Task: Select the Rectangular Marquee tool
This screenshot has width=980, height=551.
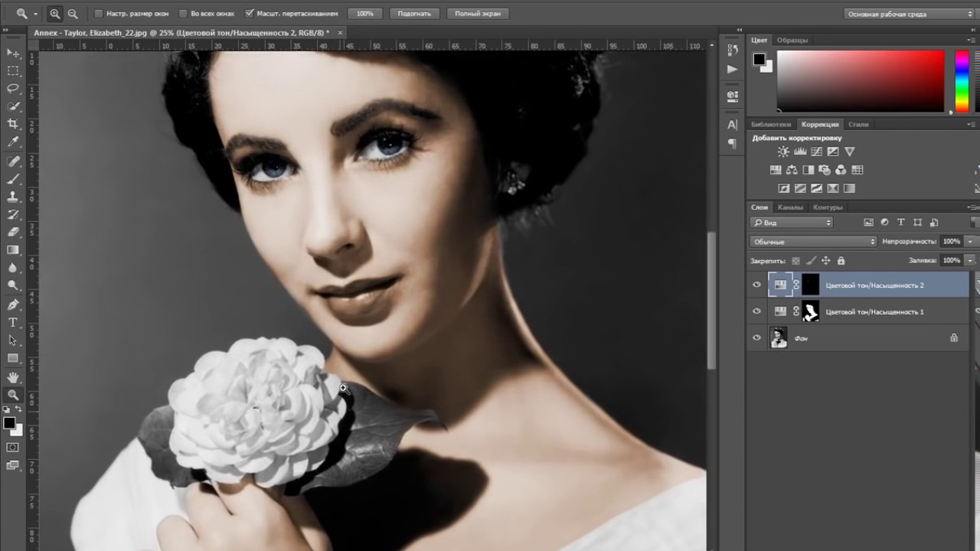Action: [x=13, y=70]
